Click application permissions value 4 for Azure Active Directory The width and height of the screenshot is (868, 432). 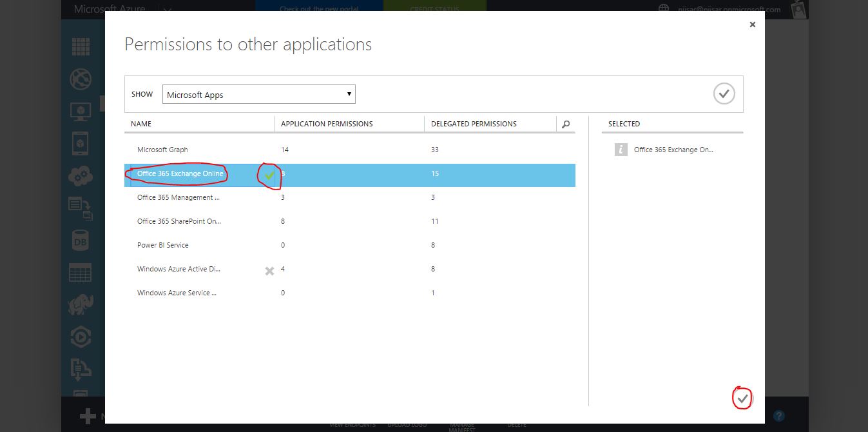[283, 269]
